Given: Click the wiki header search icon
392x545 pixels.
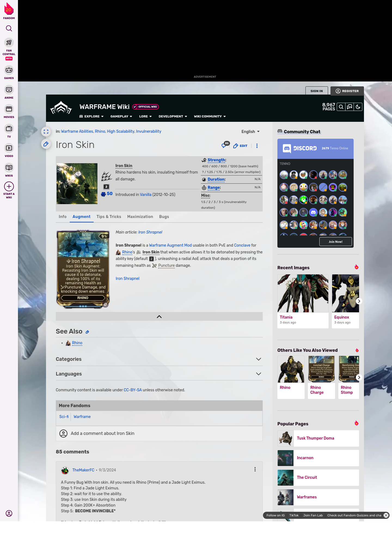Looking at the screenshot, I should [x=341, y=107].
